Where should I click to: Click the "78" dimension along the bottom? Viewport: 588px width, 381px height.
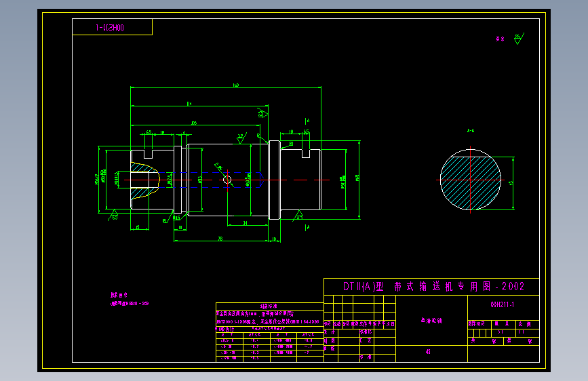tap(220, 239)
